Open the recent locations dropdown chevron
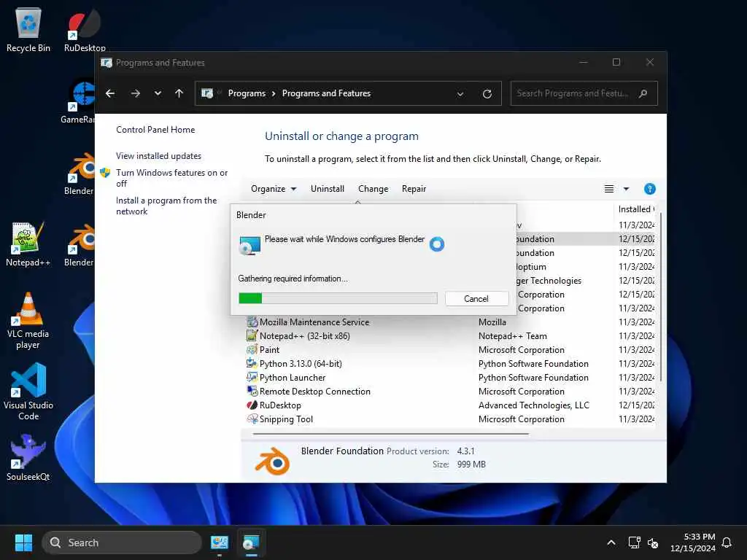This screenshot has width=747, height=560. [x=158, y=93]
